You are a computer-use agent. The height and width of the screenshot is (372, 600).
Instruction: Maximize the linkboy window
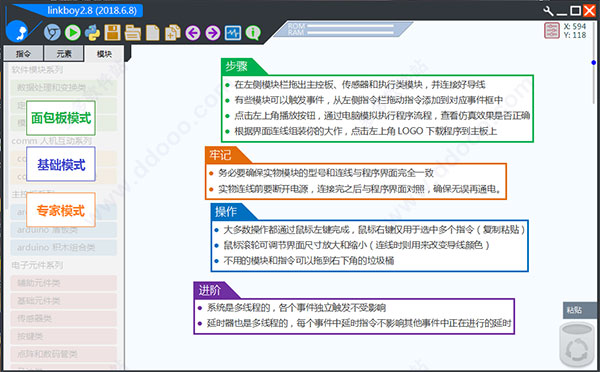[575, 11]
